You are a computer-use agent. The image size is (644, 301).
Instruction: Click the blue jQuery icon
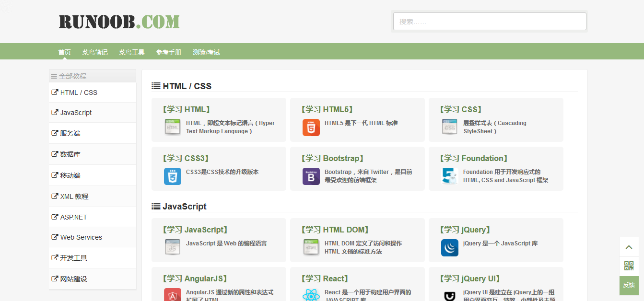tap(450, 247)
